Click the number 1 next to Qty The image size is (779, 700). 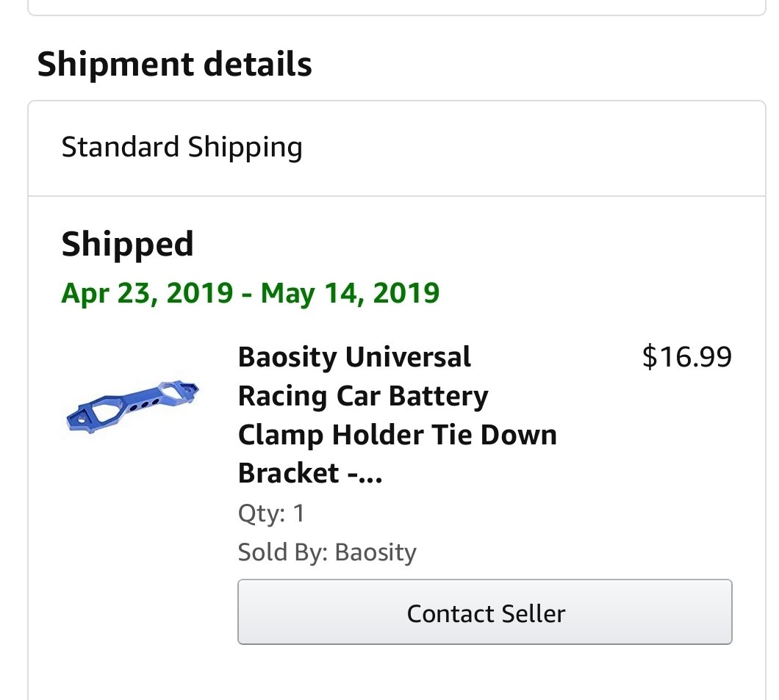point(298,513)
